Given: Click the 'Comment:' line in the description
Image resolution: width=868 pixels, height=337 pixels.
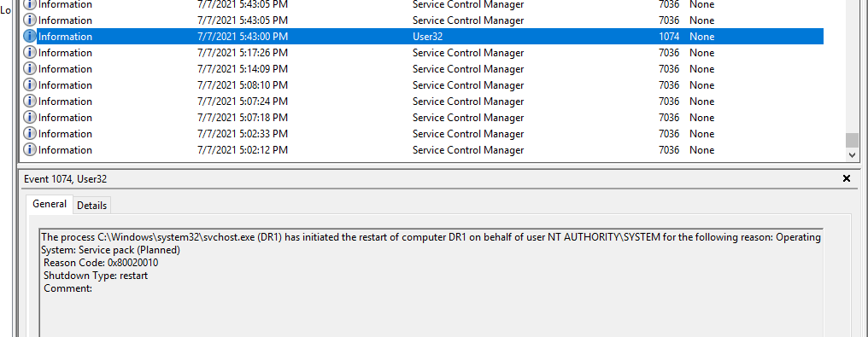Looking at the screenshot, I should [x=67, y=288].
